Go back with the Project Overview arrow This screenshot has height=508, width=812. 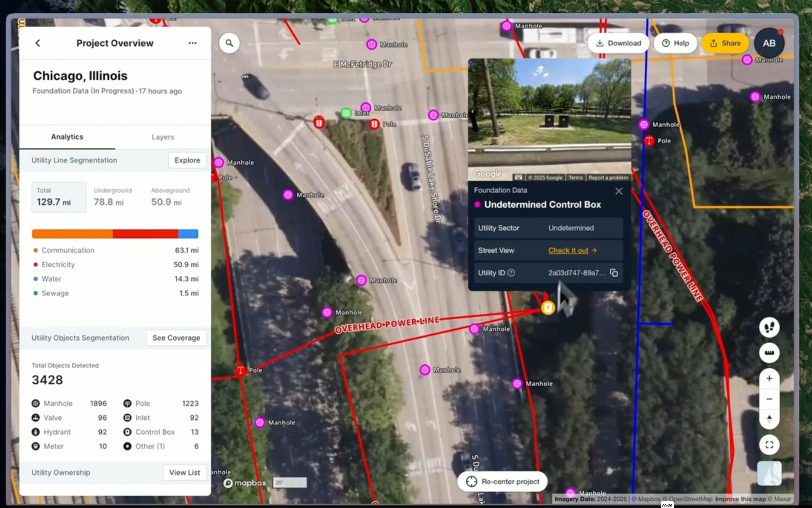click(x=38, y=43)
